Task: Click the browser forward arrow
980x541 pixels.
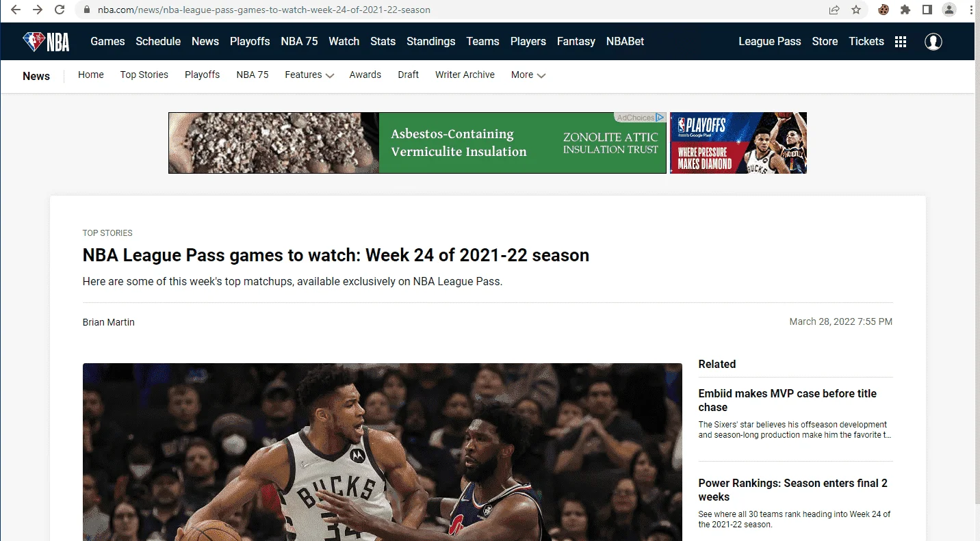Action: click(38, 10)
